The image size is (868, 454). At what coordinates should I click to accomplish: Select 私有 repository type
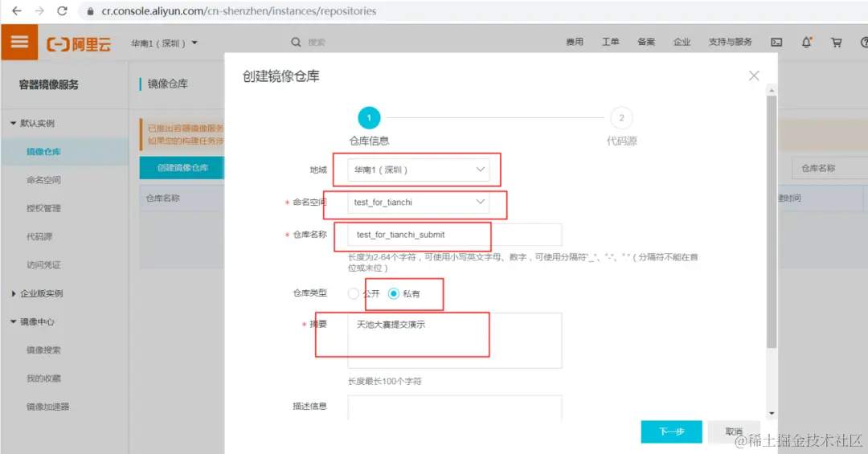click(x=394, y=293)
